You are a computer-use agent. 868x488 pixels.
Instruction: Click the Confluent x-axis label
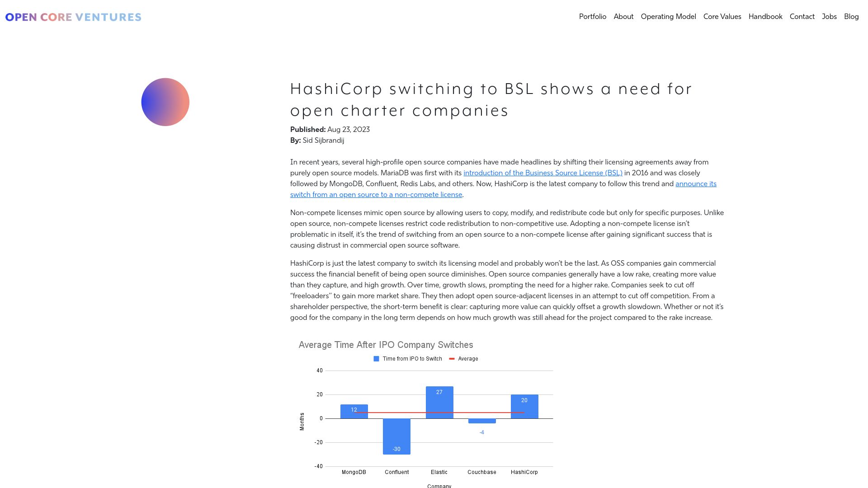(396, 472)
